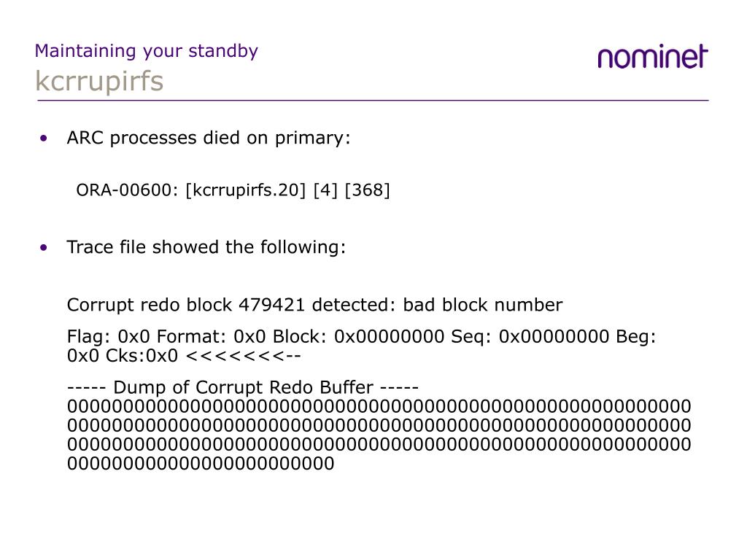Click the '<<<<<<<--' arrow marker
747x560 pixels.
pyautogui.click(x=244, y=356)
